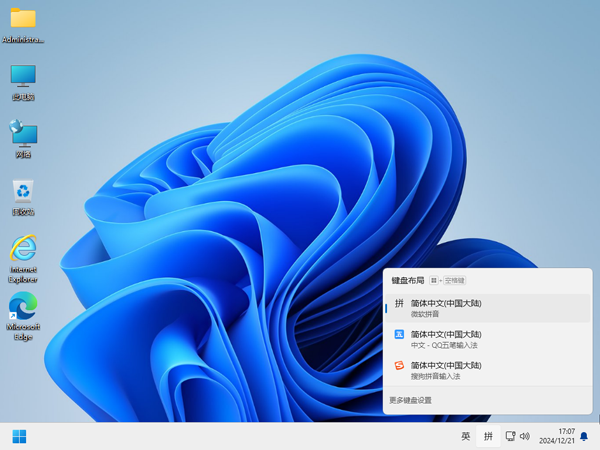
Task: Click the Sogou orange S icon
Action: (x=399, y=365)
